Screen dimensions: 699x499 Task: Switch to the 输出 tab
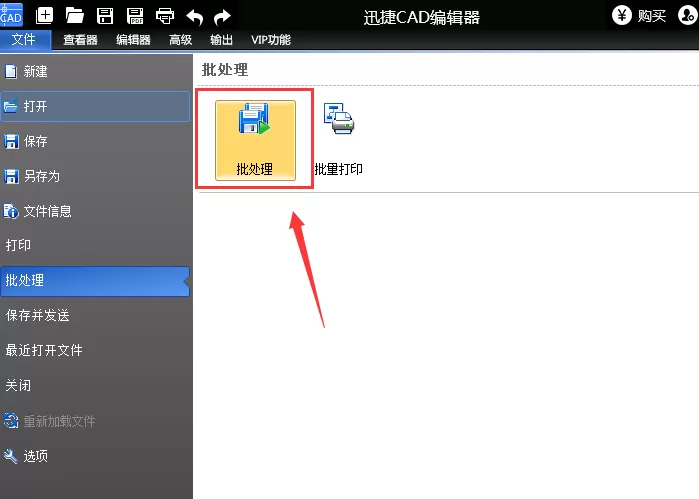[x=221, y=40]
